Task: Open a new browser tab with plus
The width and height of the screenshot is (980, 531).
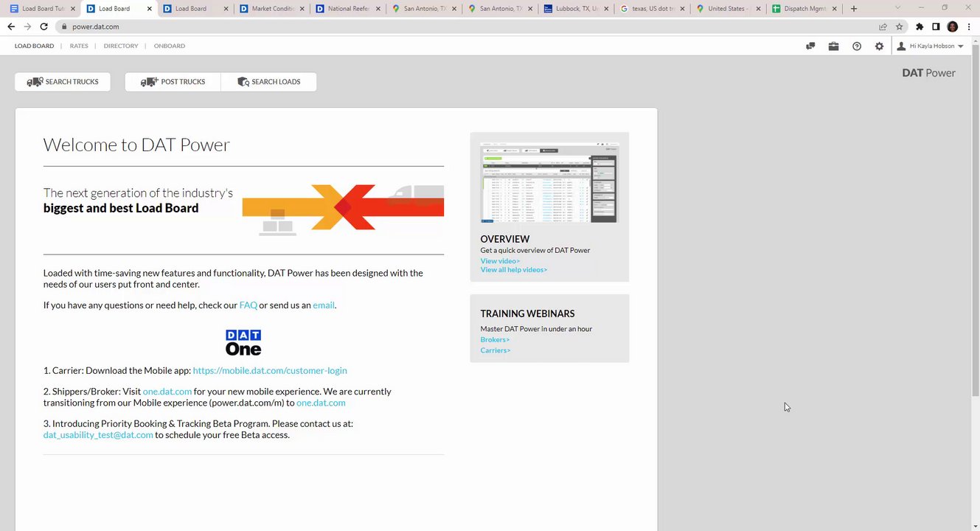Action: [x=854, y=9]
